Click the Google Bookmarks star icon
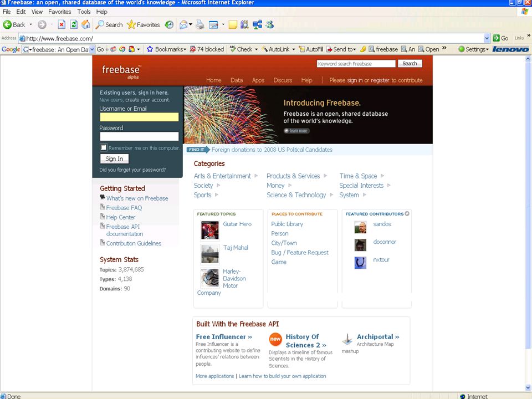Viewport: 532px width, 399px height. (x=150, y=49)
